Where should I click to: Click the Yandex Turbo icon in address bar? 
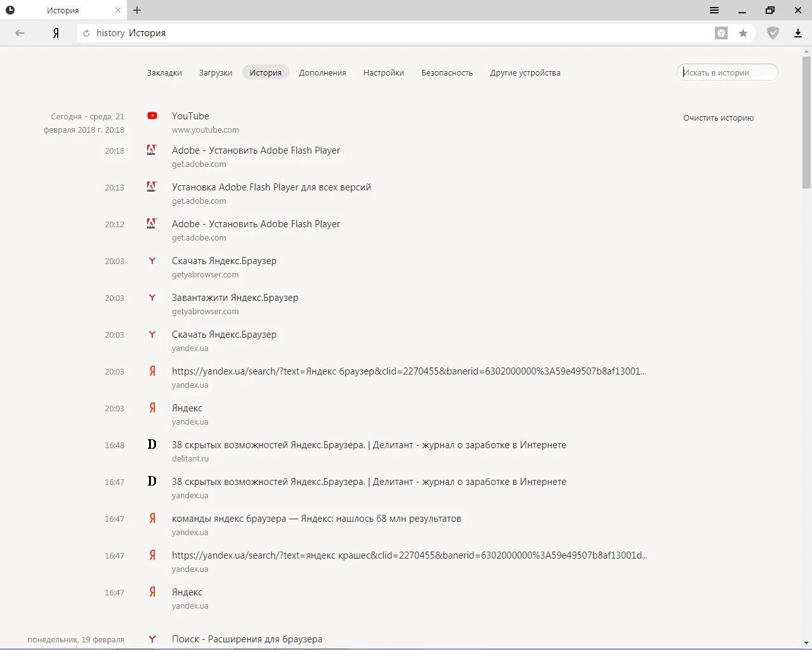point(721,33)
